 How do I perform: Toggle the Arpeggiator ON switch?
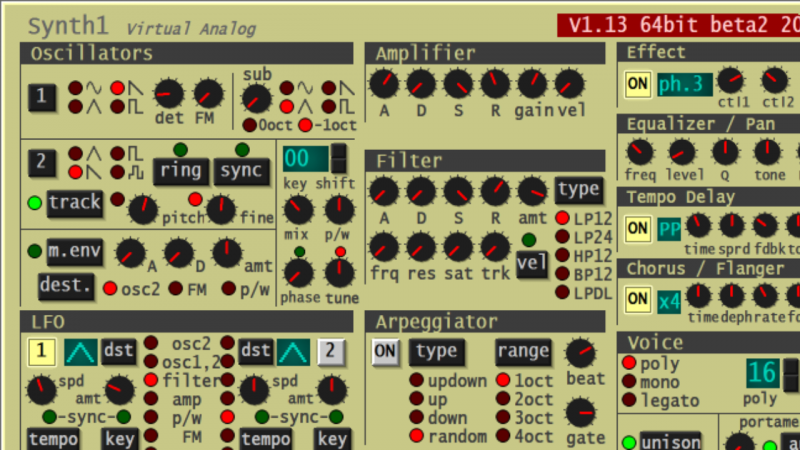(385, 352)
